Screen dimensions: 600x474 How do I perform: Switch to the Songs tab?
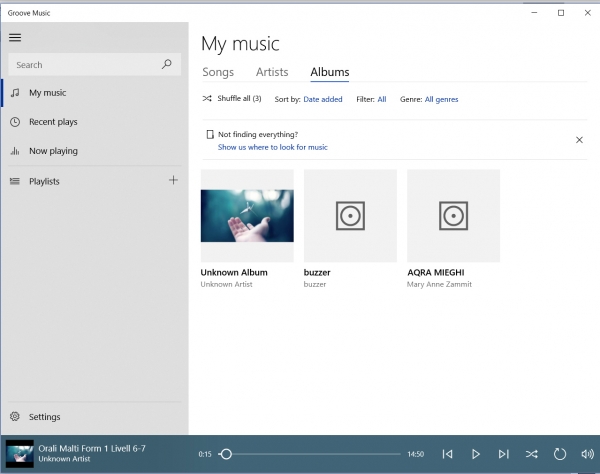(218, 72)
